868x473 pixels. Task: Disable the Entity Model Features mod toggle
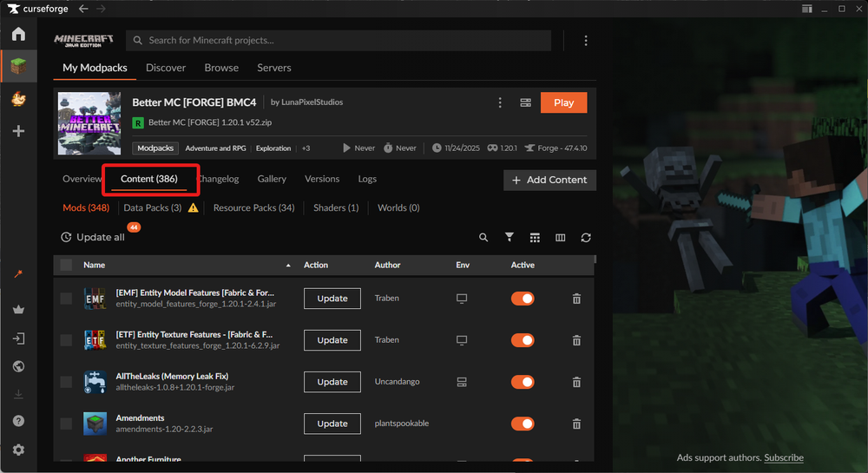(x=523, y=299)
